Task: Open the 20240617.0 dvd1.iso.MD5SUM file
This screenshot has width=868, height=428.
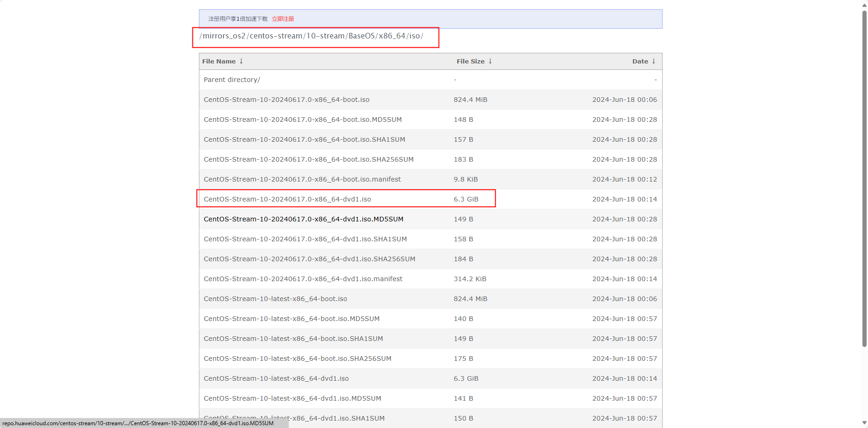Action: tap(304, 219)
